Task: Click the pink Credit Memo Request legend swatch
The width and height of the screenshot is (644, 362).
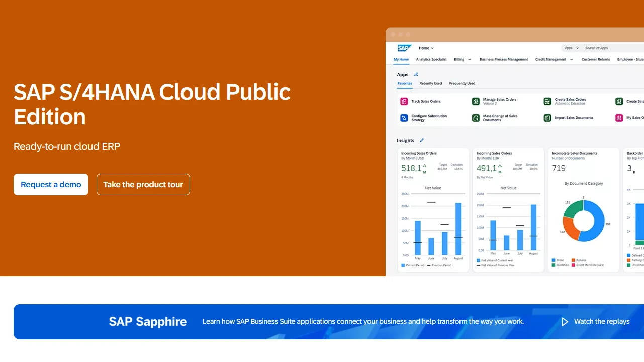Action: [573, 265]
